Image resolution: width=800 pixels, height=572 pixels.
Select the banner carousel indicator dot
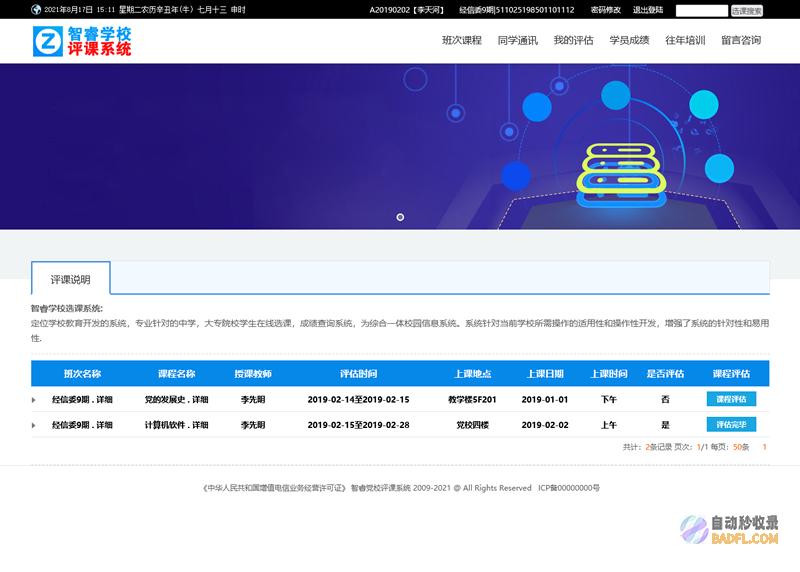tap(400, 217)
